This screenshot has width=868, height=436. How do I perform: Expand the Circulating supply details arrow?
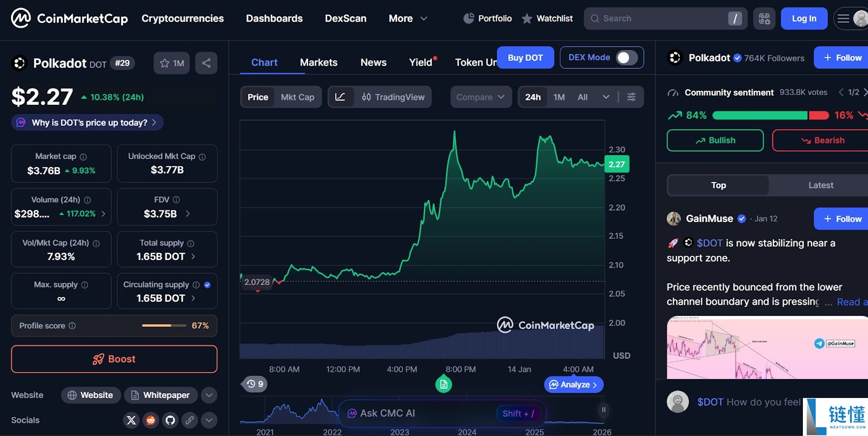click(x=193, y=298)
